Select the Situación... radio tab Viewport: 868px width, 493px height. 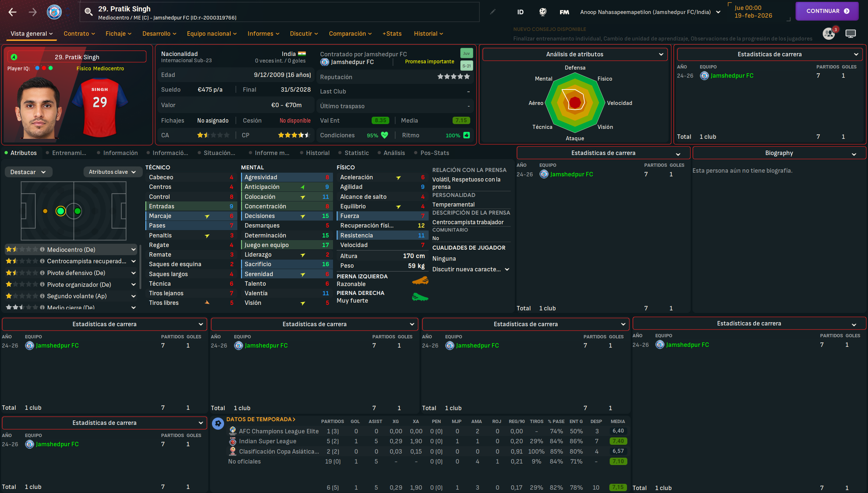tap(216, 153)
